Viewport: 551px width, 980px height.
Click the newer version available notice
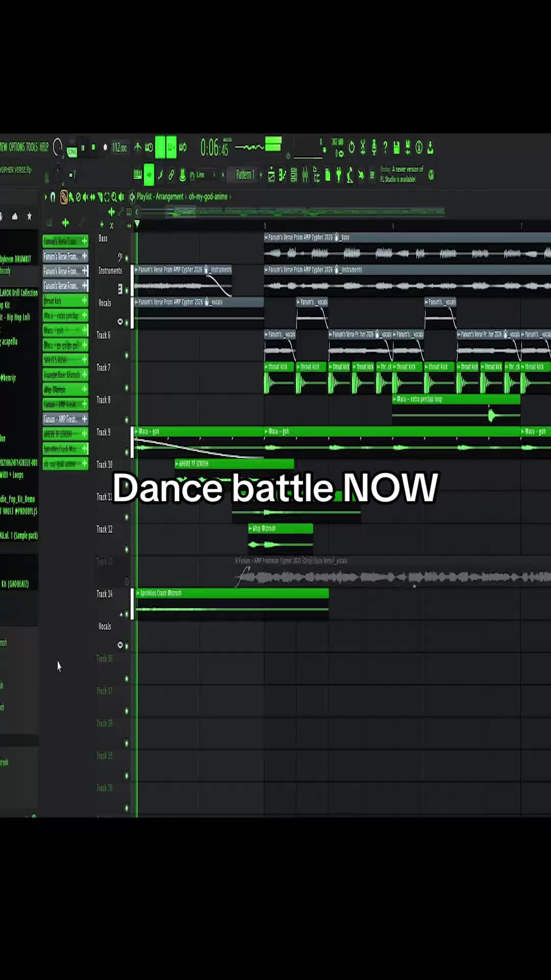click(x=402, y=175)
